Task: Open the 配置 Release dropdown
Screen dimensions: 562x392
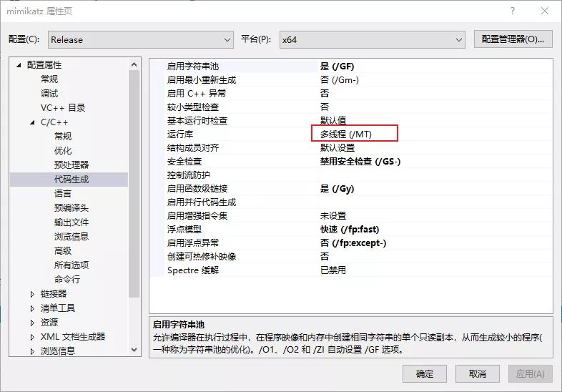Action: tap(140, 39)
